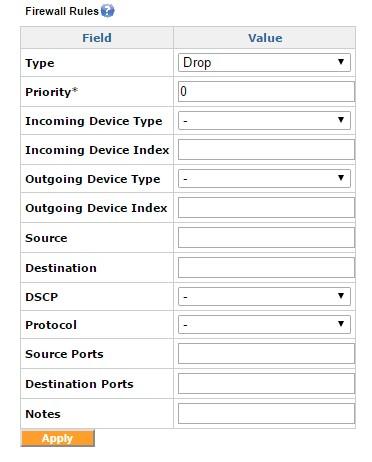Click the Field column header
The width and height of the screenshot is (372, 462).
(97, 38)
